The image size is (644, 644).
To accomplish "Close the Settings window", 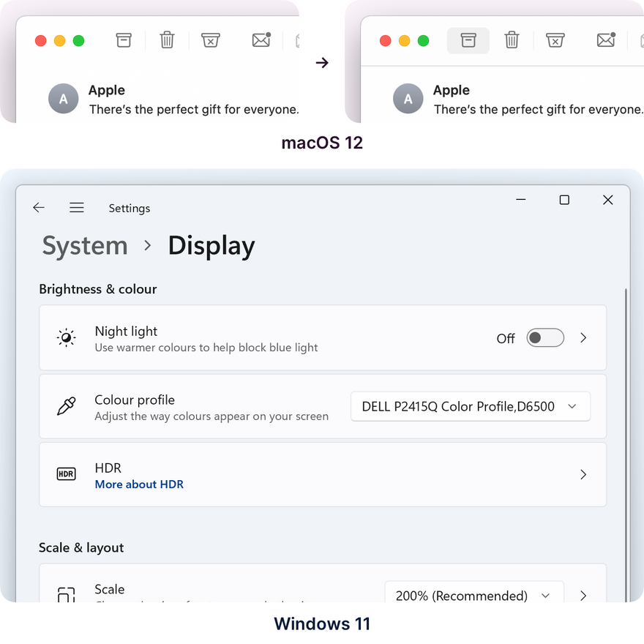I will (608, 200).
